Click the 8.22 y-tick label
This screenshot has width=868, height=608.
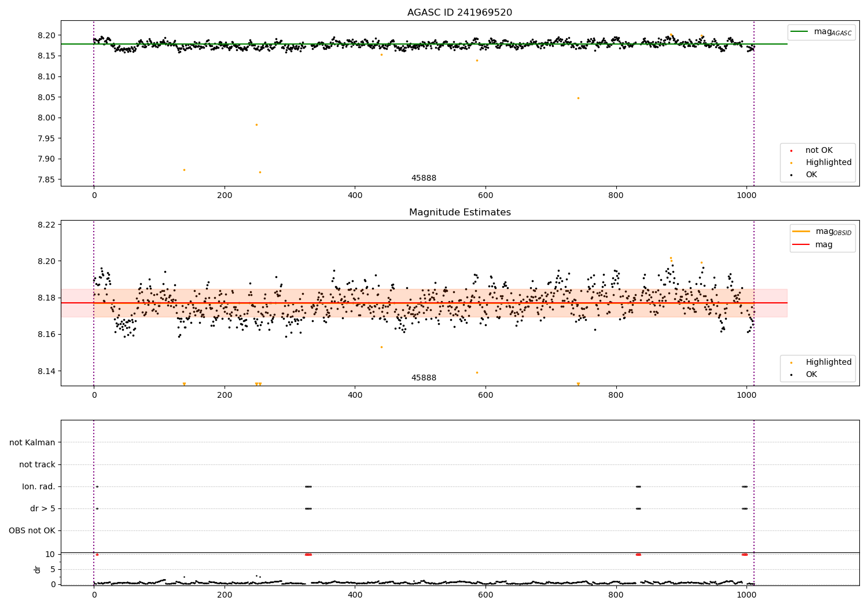pyautogui.click(x=47, y=225)
